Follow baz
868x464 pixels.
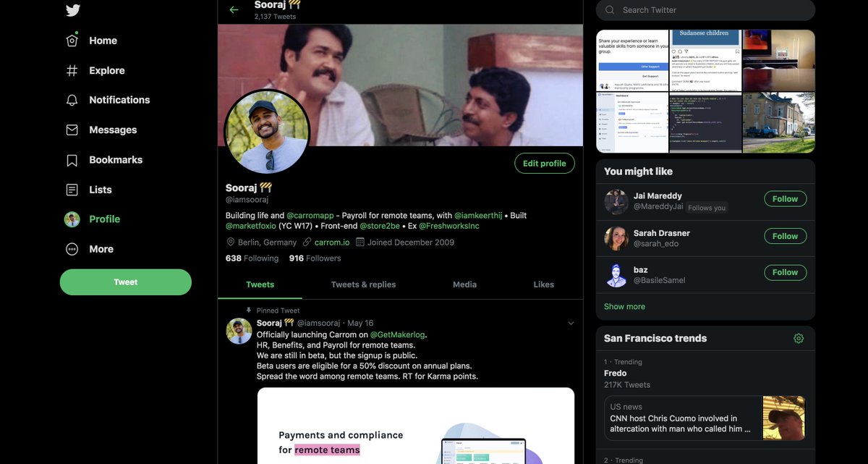(785, 272)
